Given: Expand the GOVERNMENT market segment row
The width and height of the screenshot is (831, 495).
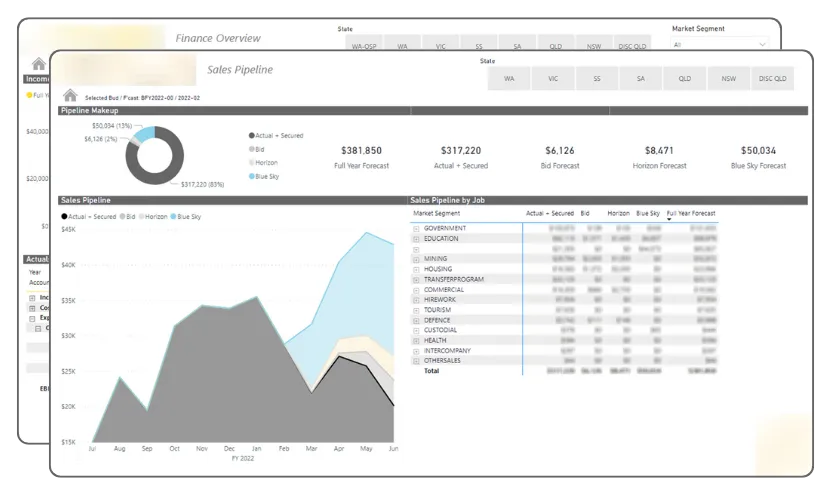Looking at the screenshot, I should pyautogui.click(x=417, y=229).
